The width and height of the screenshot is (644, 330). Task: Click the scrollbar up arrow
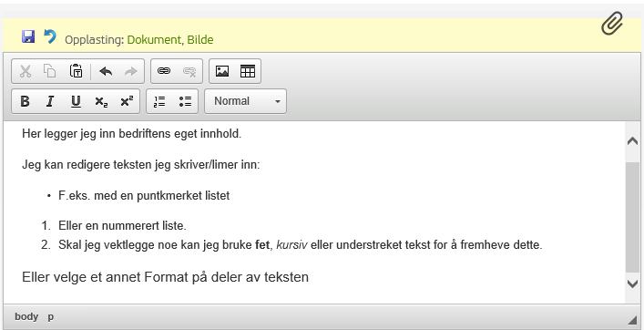tap(632, 141)
